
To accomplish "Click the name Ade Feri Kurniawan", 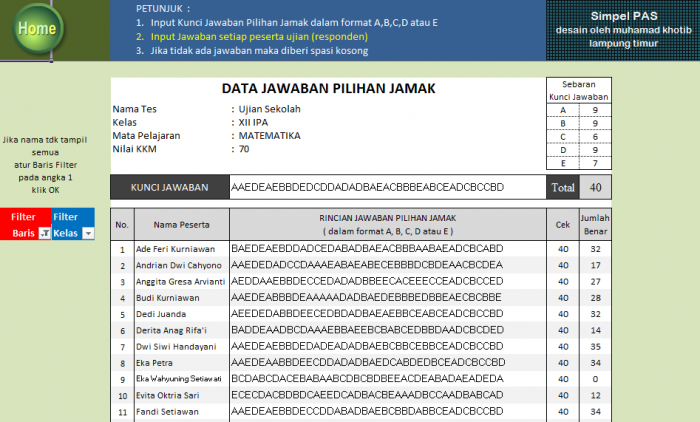I will click(x=175, y=249).
